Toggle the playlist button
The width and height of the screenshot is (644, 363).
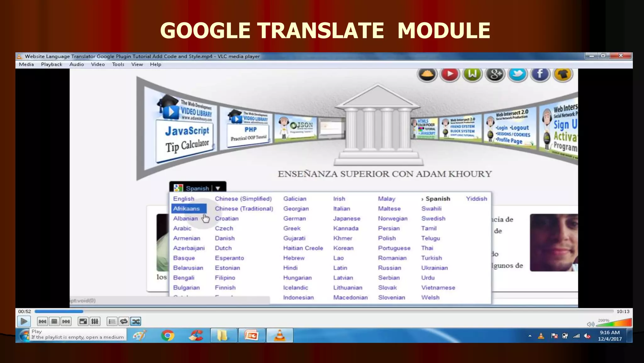112,321
